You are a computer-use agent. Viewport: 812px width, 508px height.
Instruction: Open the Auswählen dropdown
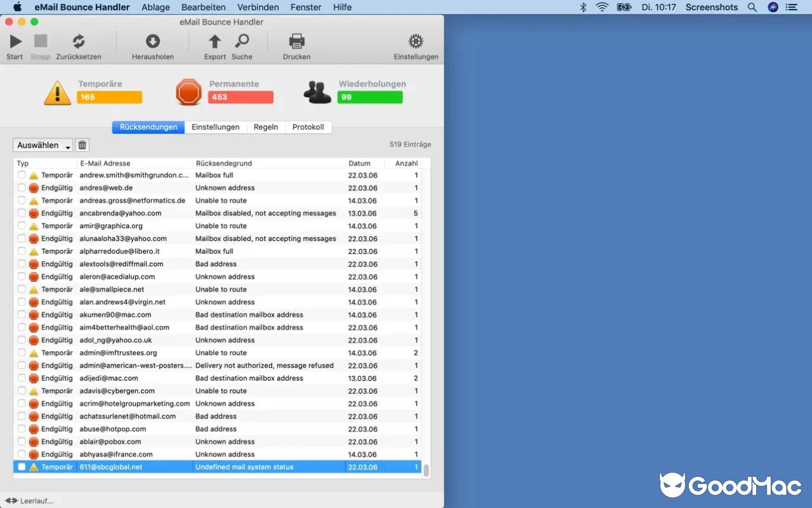coord(42,145)
